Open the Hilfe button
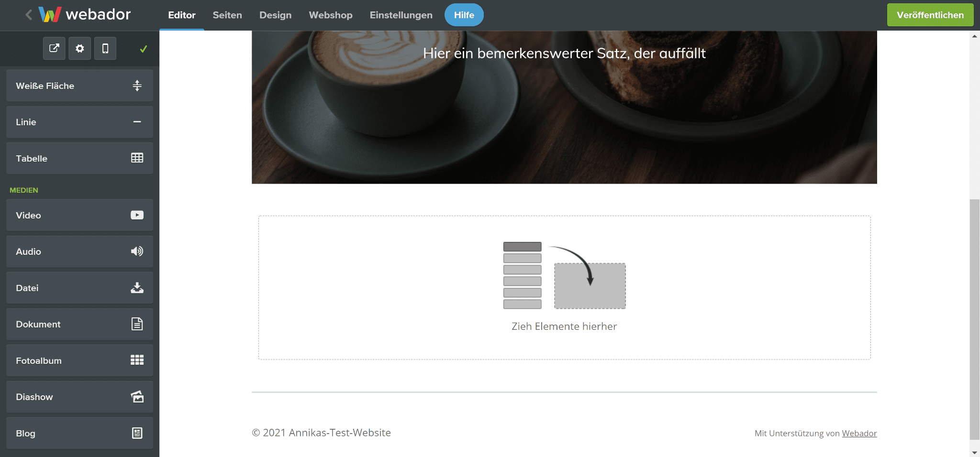The image size is (980, 457). [464, 15]
